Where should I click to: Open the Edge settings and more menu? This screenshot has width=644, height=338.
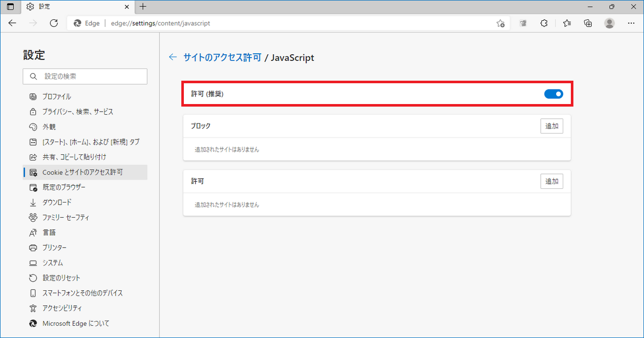[x=631, y=23]
